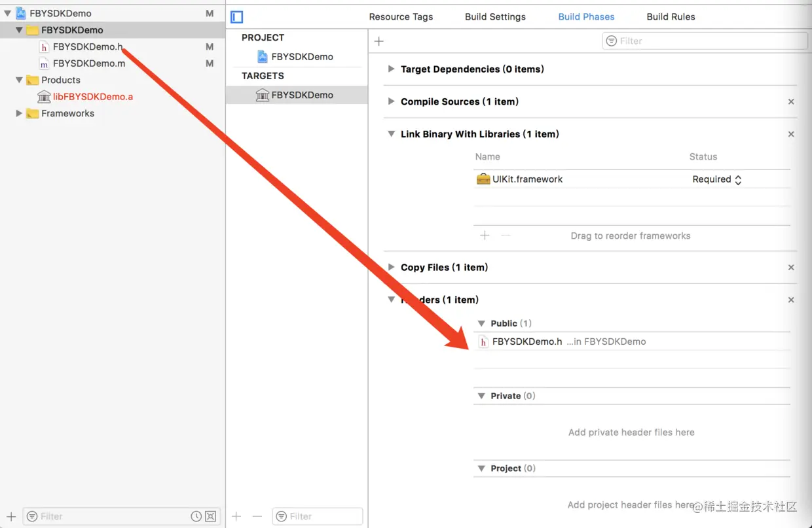Collapse the Public headers section
The height and width of the screenshot is (528, 812).
click(481, 323)
